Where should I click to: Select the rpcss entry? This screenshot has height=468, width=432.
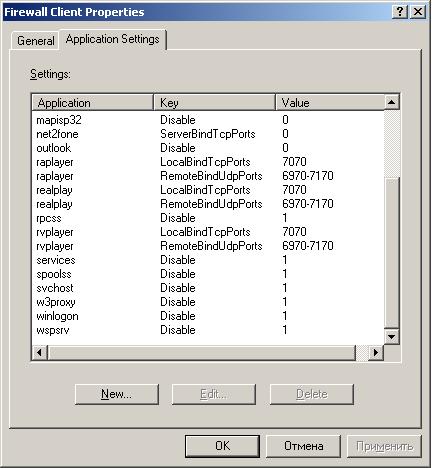[208, 218]
